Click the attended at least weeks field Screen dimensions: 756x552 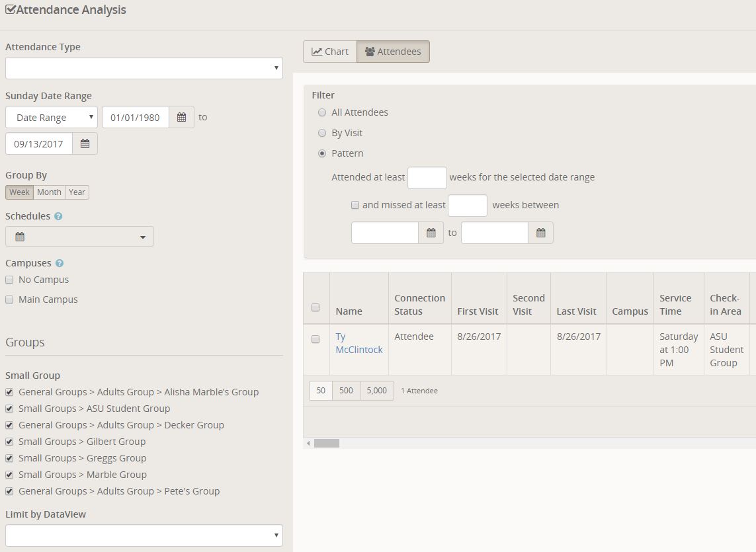click(427, 178)
